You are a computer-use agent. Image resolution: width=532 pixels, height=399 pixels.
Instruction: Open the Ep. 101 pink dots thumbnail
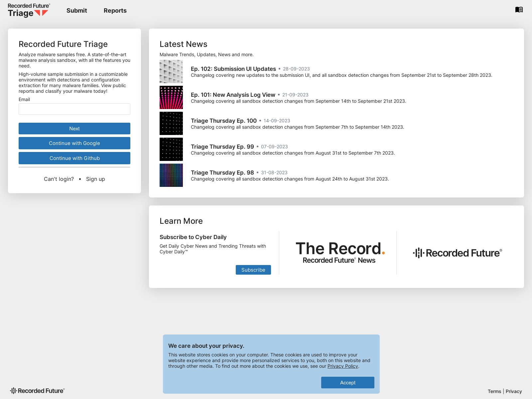point(171,97)
